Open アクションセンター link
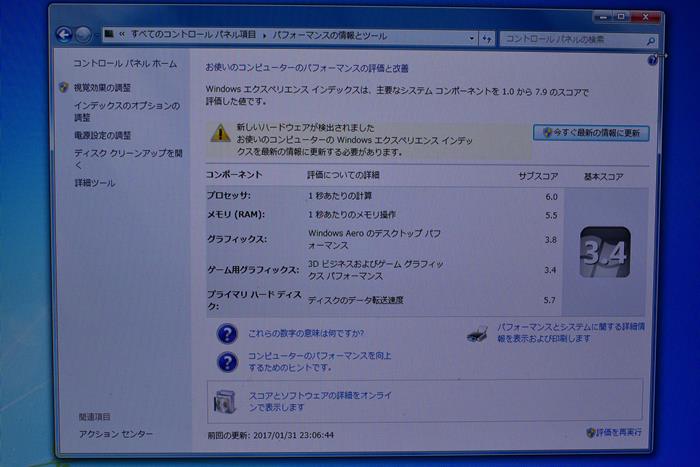Viewport: 700px width, 467px height. tap(116, 434)
